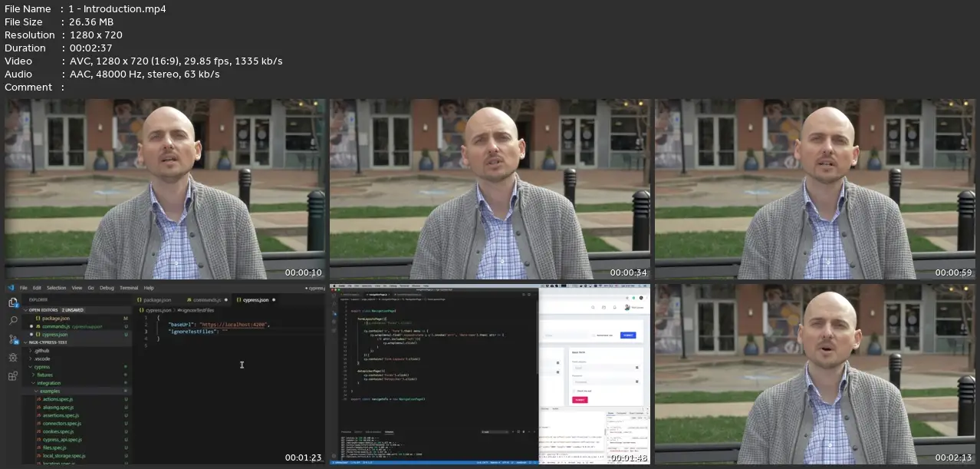Open the Go menu
Screen dimensions: 980x469
point(90,288)
